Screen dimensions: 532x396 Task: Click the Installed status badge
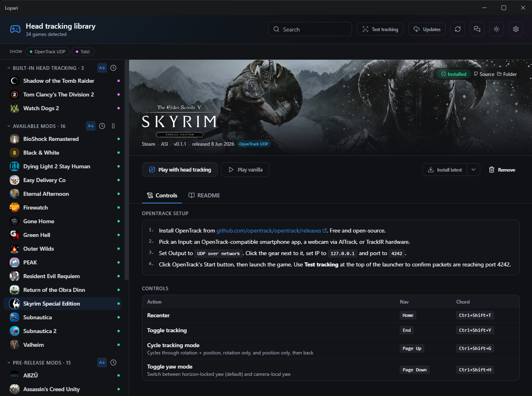pyautogui.click(x=454, y=74)
